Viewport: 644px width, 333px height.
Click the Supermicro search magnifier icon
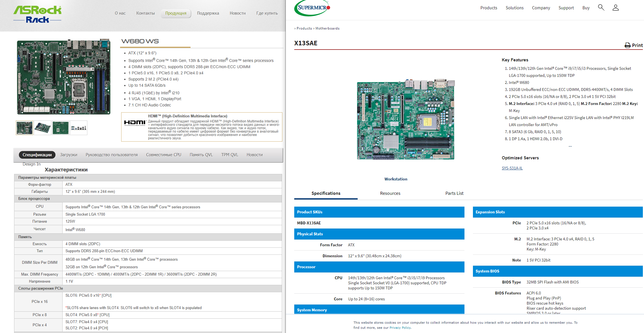click(601, 8)
